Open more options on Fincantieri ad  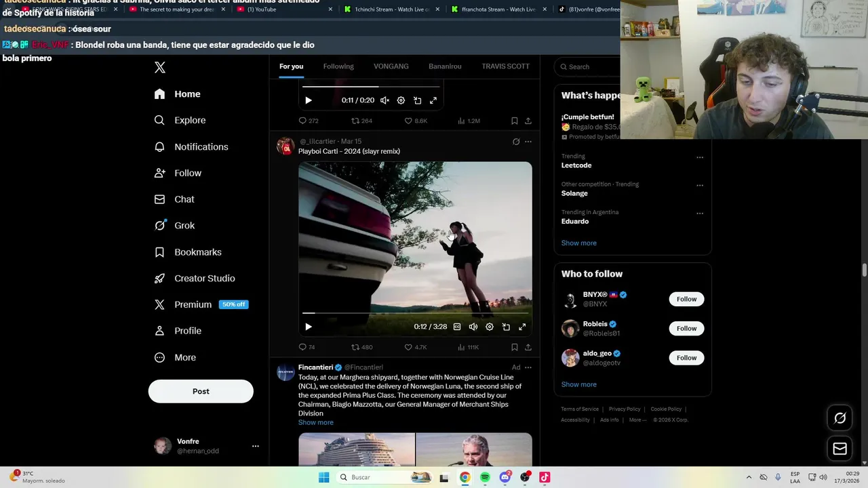pyautogui.click(x=528, y=367)
